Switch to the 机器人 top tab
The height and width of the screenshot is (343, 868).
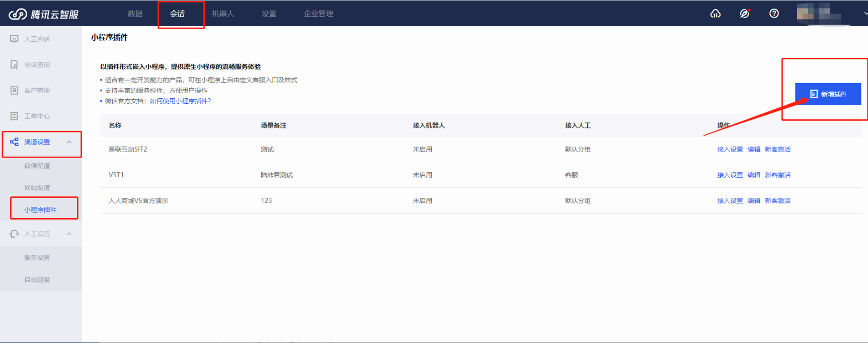pyautogui.click(x=223, y=14)
